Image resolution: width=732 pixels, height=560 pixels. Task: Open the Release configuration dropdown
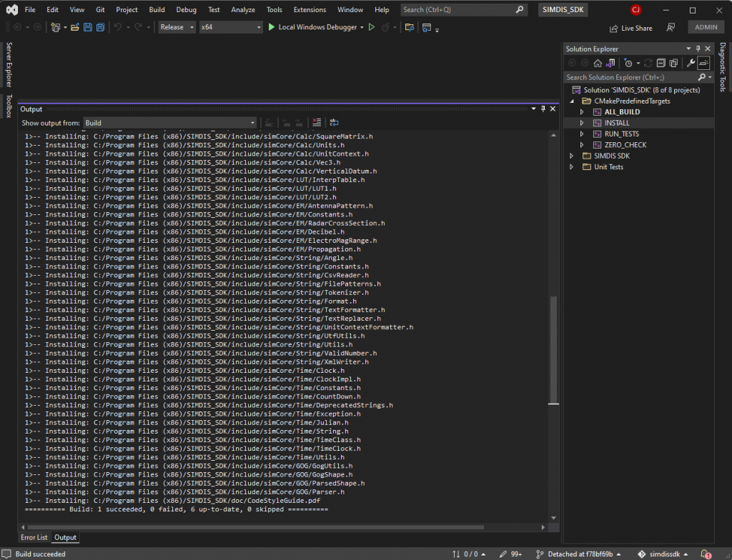coord(177,27)
